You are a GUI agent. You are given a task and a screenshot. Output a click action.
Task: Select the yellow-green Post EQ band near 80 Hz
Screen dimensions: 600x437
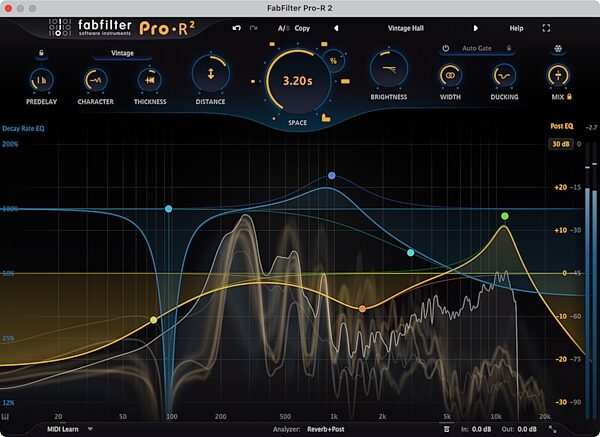coord(153,320)
